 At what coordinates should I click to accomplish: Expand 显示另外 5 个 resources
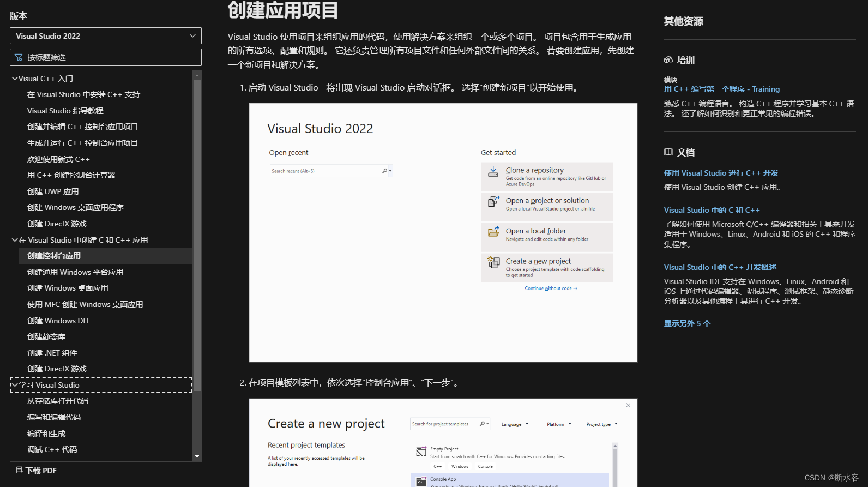tap(687, 323)
